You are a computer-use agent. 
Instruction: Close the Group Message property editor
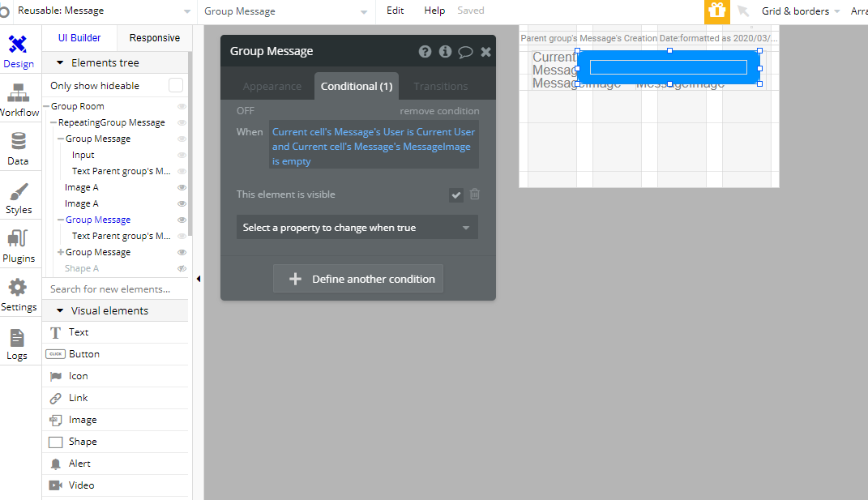(x=485, y=52)
